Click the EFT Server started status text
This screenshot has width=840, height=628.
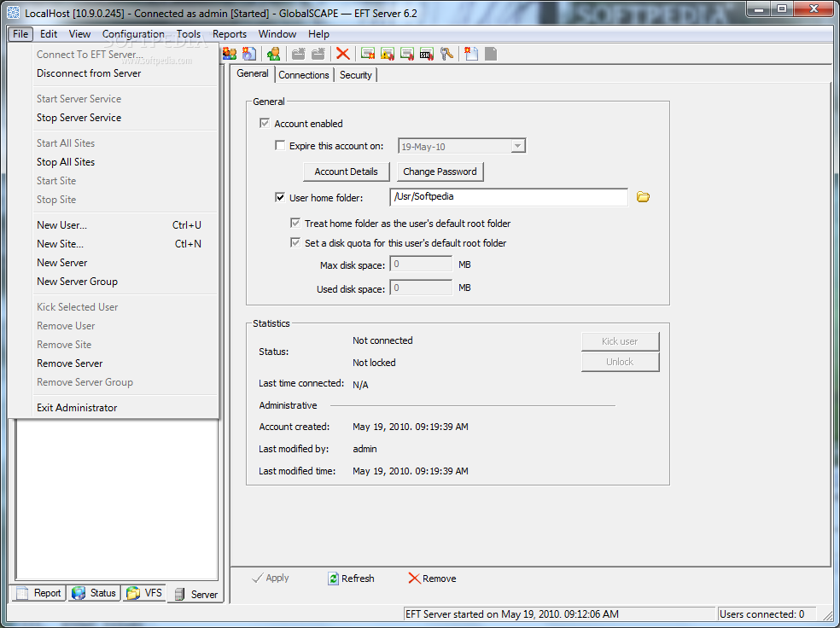[x=512, y=614]
